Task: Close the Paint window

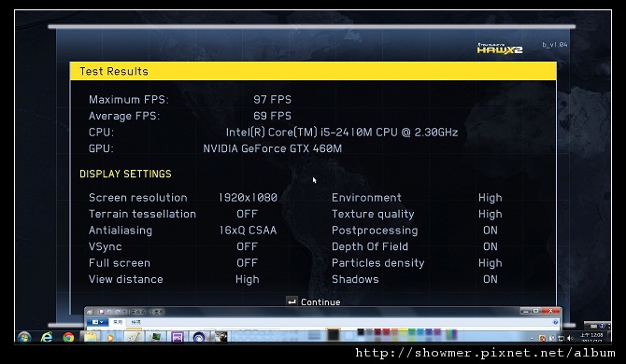Action: click(550, 311)
